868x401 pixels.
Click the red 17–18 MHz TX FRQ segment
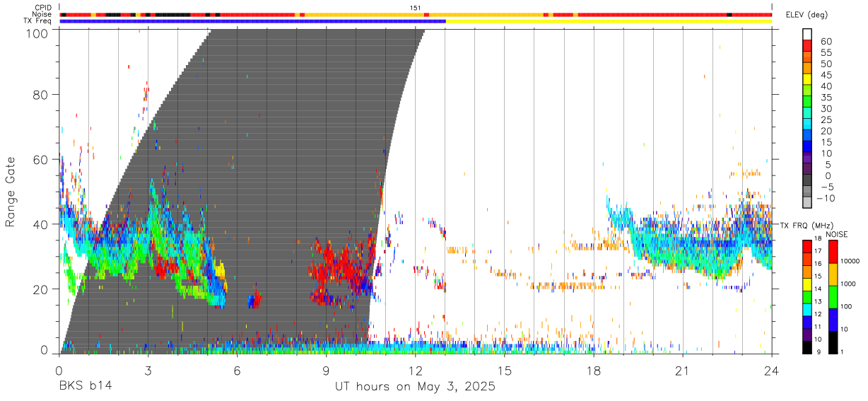point(807,245)
